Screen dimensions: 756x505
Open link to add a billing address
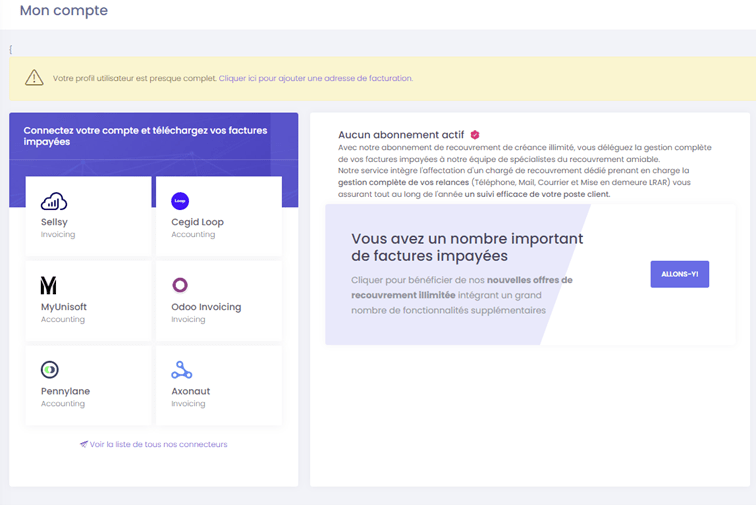click(315, 78)
